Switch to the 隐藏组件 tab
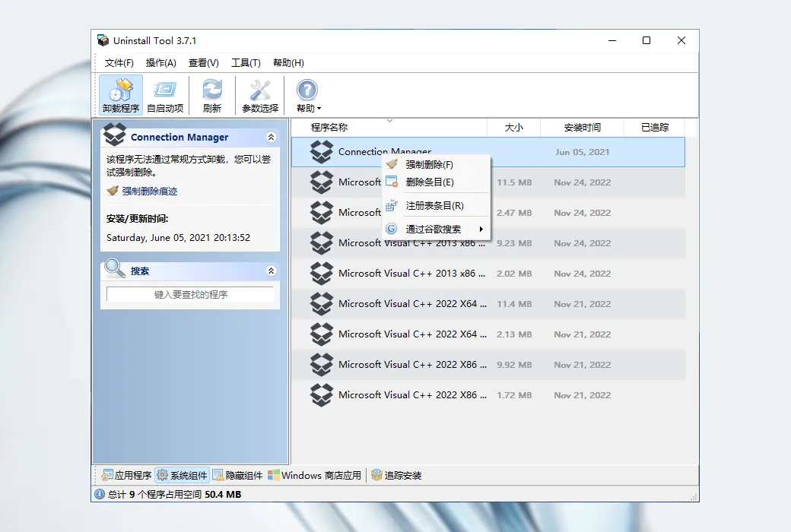791x532 pixels. click(237, 475)
